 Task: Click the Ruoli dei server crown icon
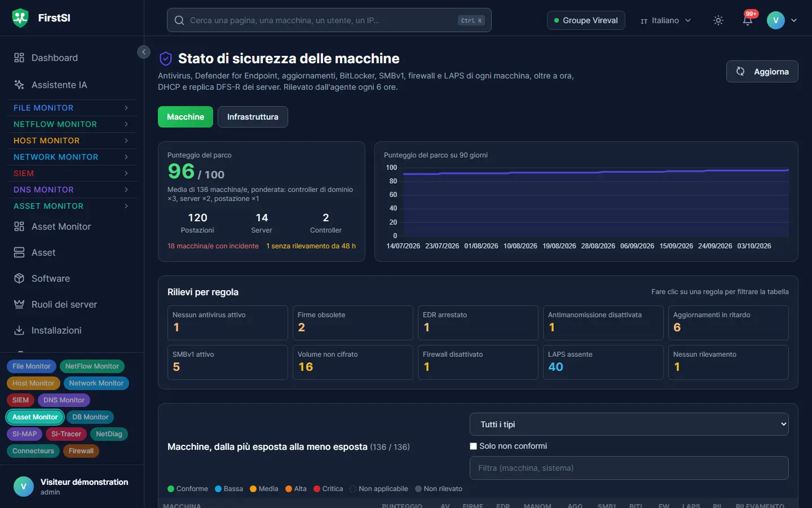point(19,304)
